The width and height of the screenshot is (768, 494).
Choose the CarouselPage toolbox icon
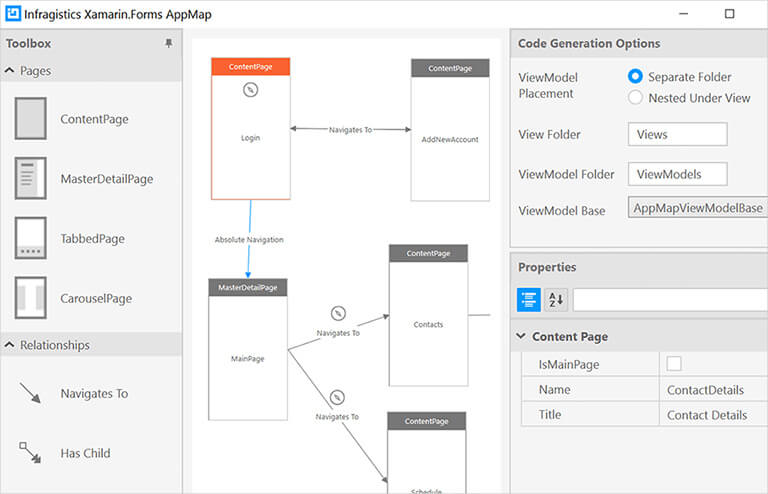[x=30, y=298]
